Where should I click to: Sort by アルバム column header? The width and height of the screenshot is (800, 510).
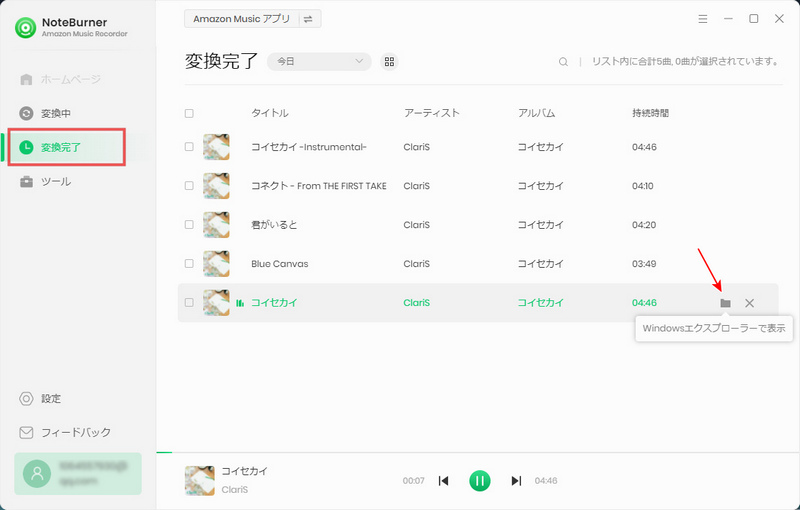[x=537, y=113]
